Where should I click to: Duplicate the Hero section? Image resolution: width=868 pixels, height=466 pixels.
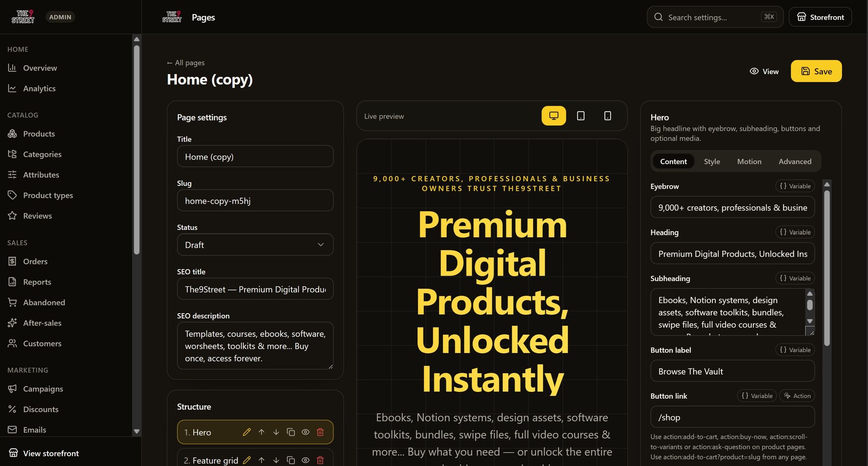coord(291,432)
